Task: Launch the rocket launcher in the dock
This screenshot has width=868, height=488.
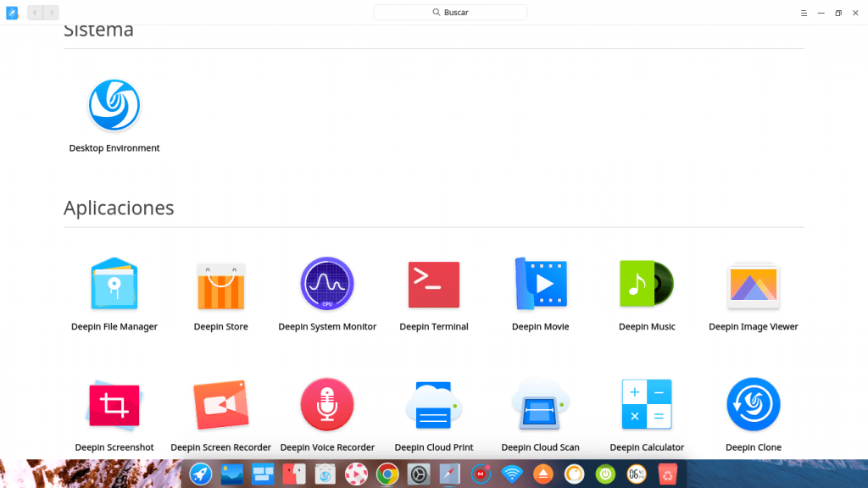Action: pyautogui.click(x=200, y=474)
